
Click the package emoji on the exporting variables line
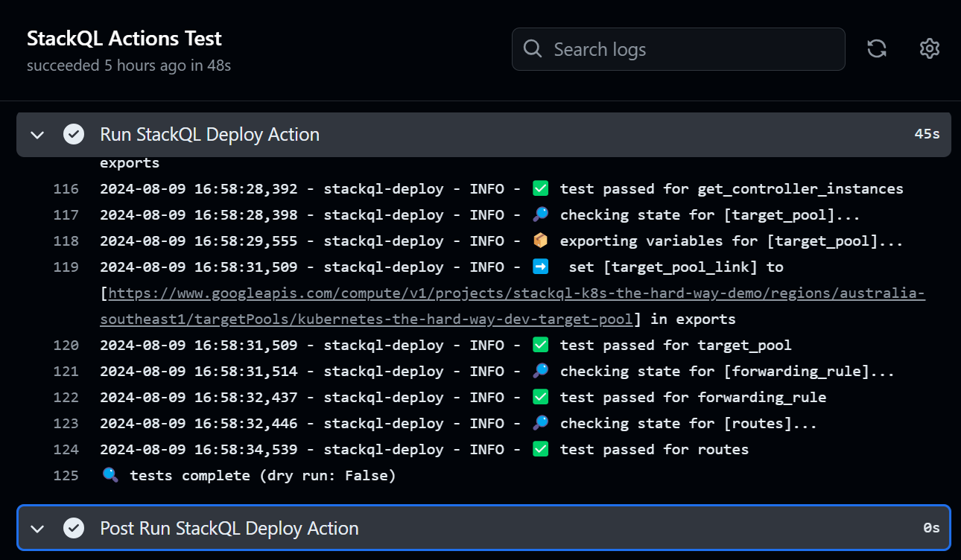point(540,240)
